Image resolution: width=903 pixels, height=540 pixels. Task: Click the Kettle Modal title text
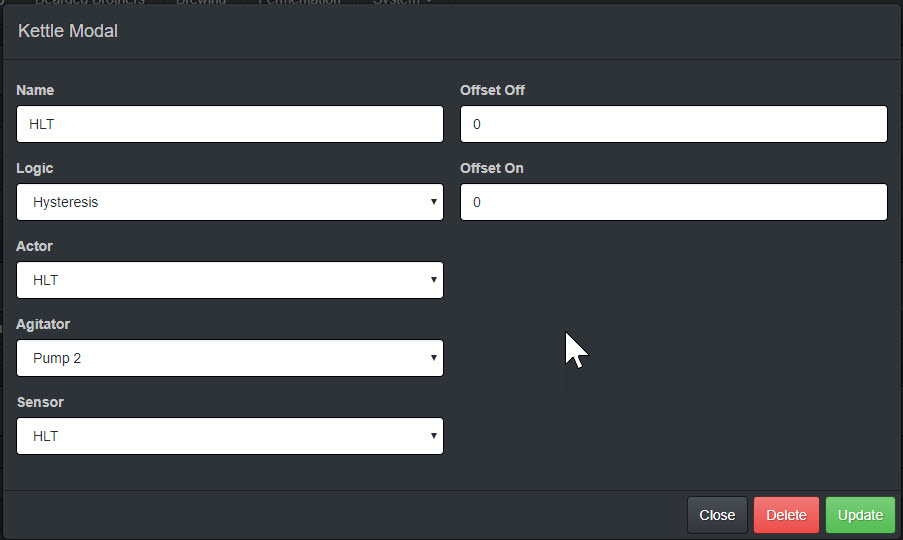click(x=68, y=31)
